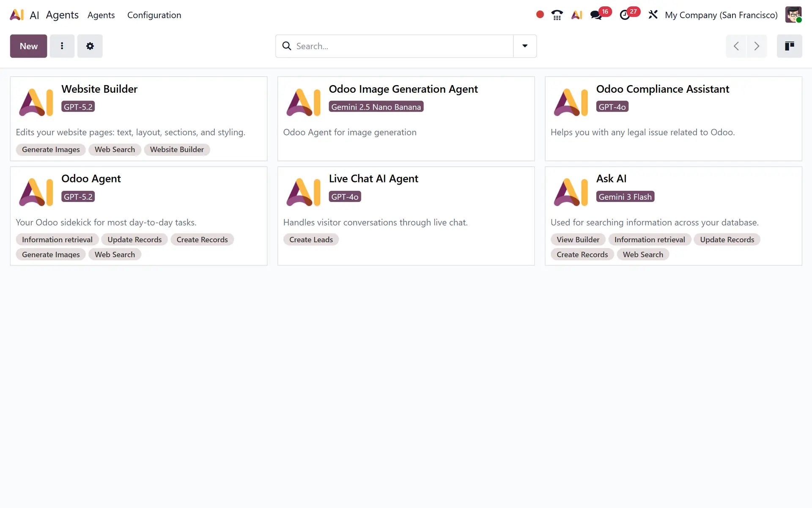Click Generate Images tag on Website Builder
Viewport: 812px width, 508px height.
coord(51,149)
